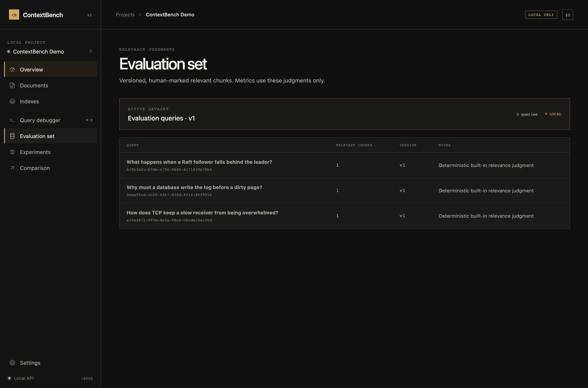Viewport: 588px width, 388px height.
Task: Click the green project status dot
Action: (8, 51)
